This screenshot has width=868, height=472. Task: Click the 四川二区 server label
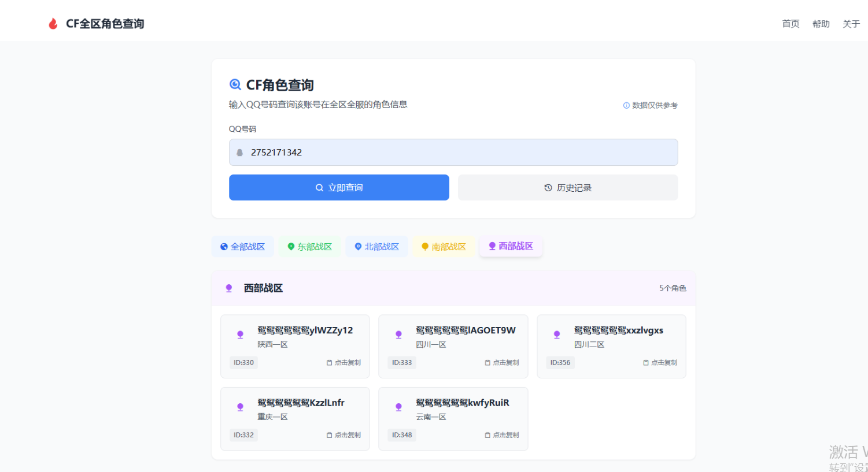click(589, 344)
